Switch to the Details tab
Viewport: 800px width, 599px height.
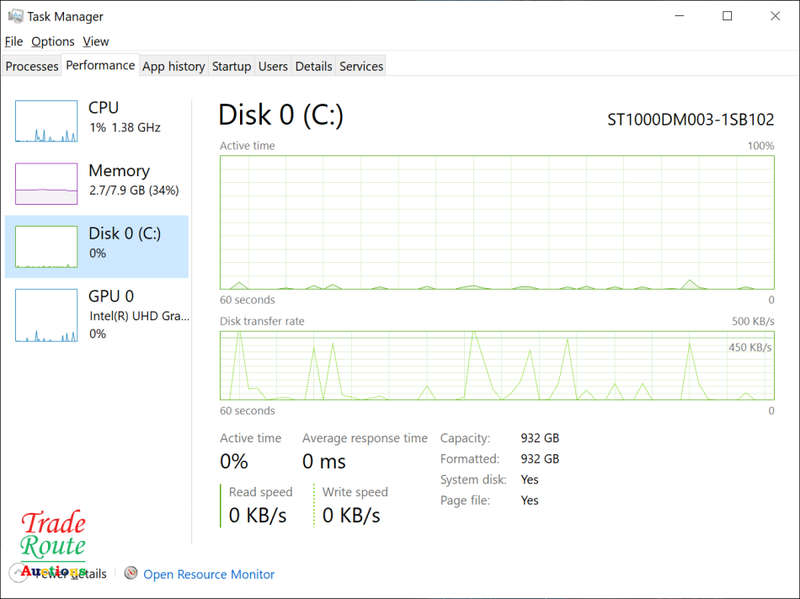313,66
